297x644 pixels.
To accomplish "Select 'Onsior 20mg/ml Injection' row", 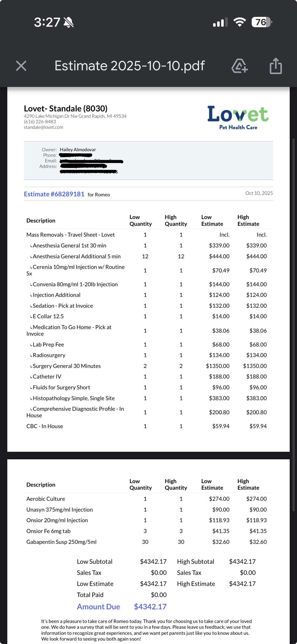I will (x=148, y=520).
